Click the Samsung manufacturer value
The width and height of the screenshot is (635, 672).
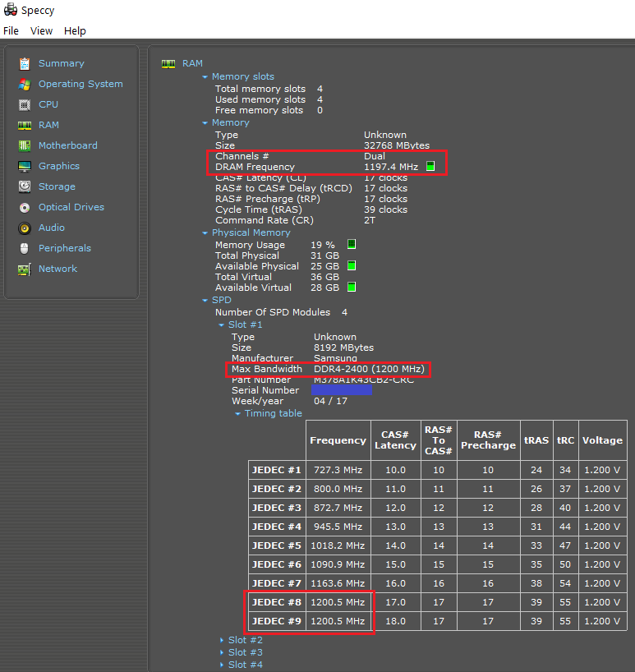335,358
